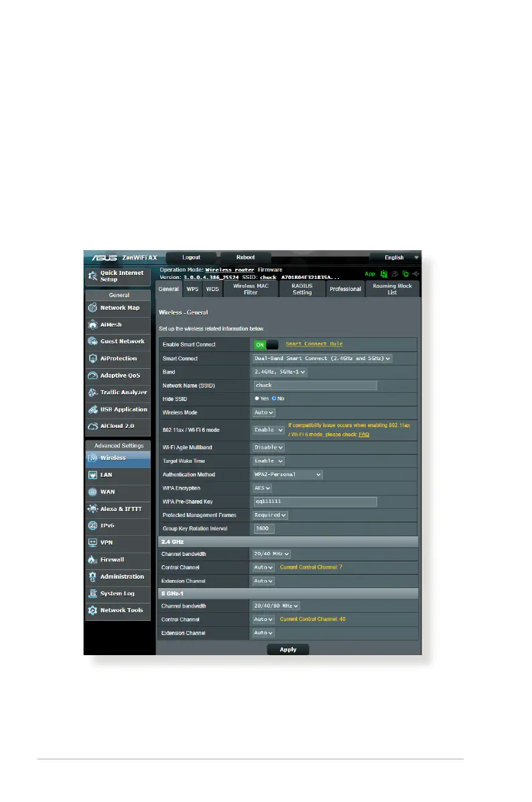Click the Network Tools gear icon
The width and height of the screenshot is (532, 802).
pyautogui.click(x=92, y=611)
